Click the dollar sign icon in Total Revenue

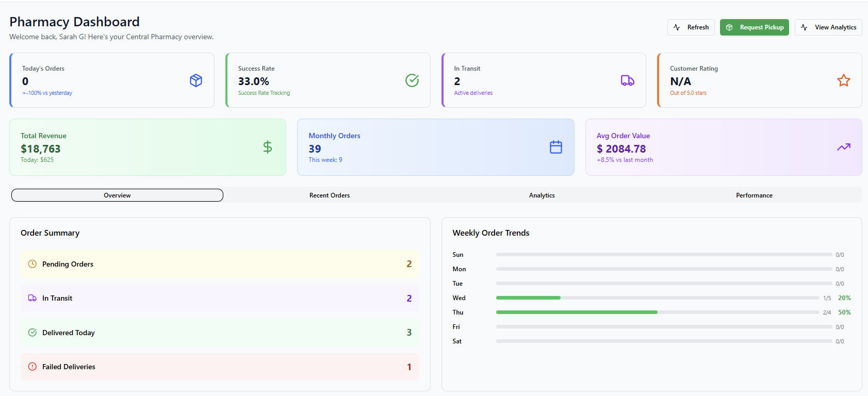[x=268, y=147]
